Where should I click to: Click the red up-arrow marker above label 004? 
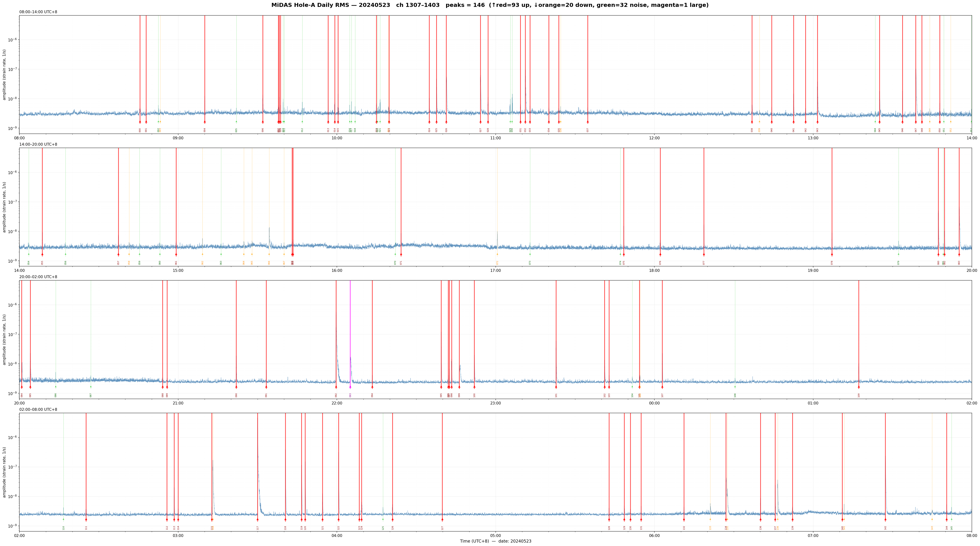pos(205,122)
